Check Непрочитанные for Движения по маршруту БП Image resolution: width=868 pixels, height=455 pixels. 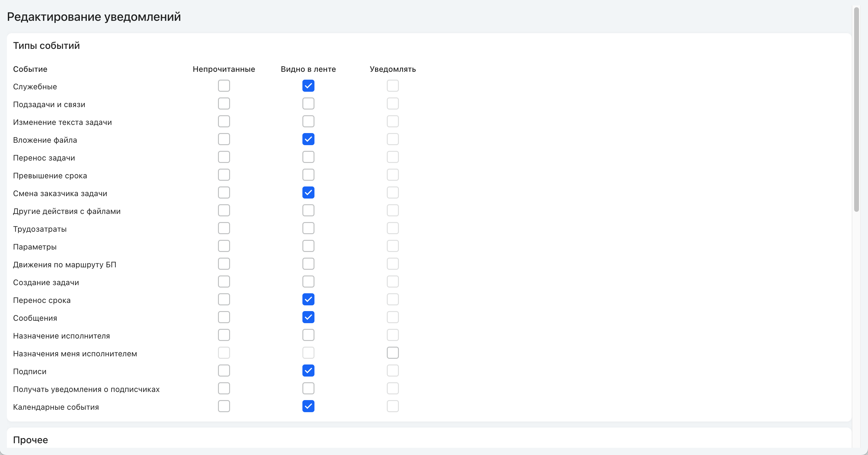click(x=224, y=264)
